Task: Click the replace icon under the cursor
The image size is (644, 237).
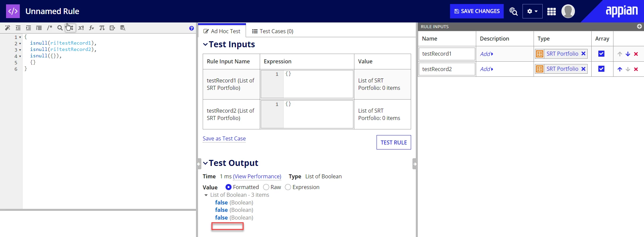Action: (x=70, y=28)
